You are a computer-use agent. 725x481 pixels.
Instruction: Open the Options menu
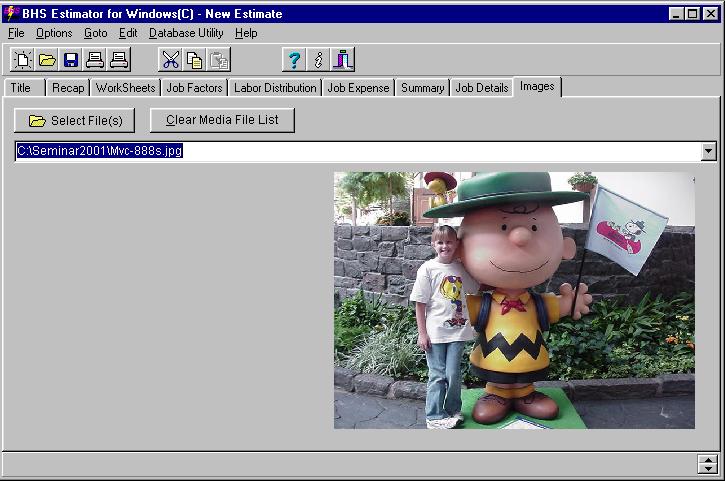54,33
